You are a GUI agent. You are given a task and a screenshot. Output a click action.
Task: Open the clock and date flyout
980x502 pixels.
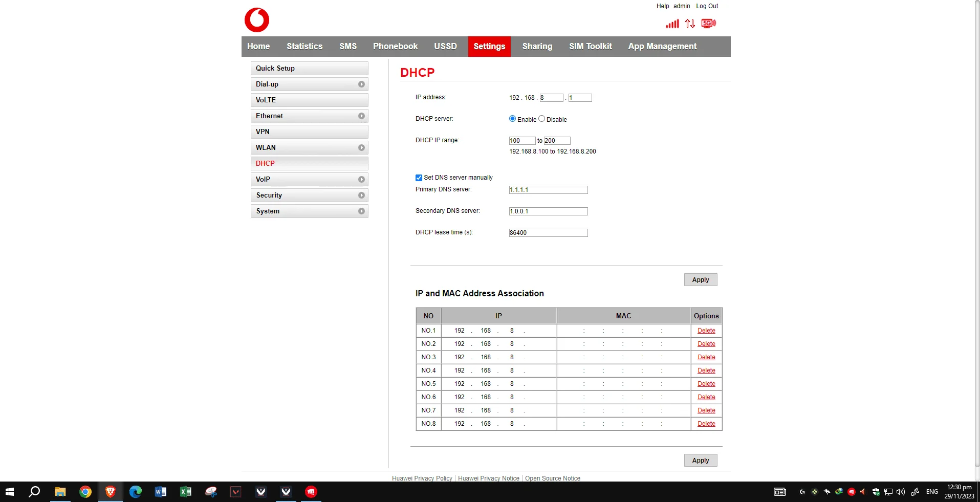coord(959,492)
